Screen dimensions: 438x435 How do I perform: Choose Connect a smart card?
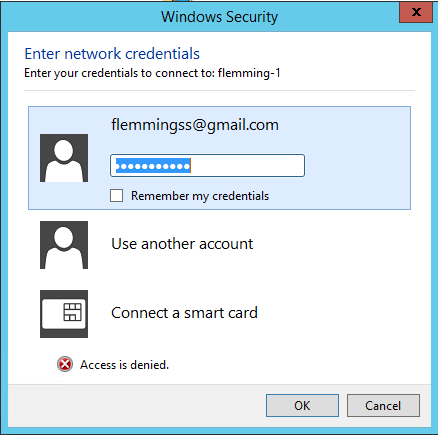point(184,313)
